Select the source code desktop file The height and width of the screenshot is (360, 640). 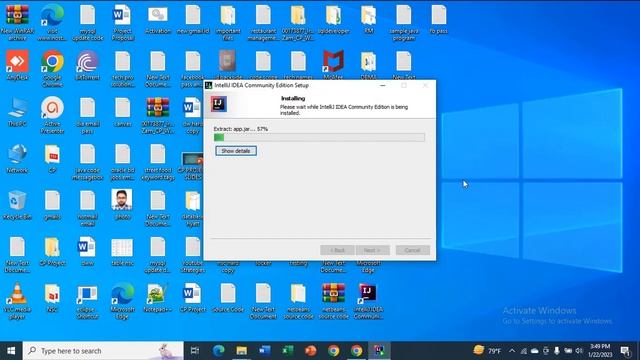[x=228, y=298]
